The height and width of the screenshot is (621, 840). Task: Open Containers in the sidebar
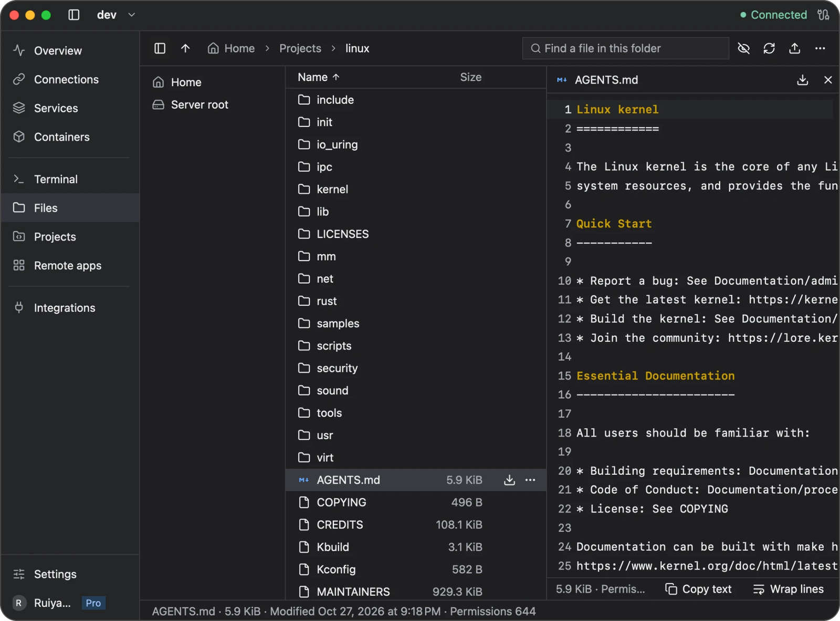(70, 137)
